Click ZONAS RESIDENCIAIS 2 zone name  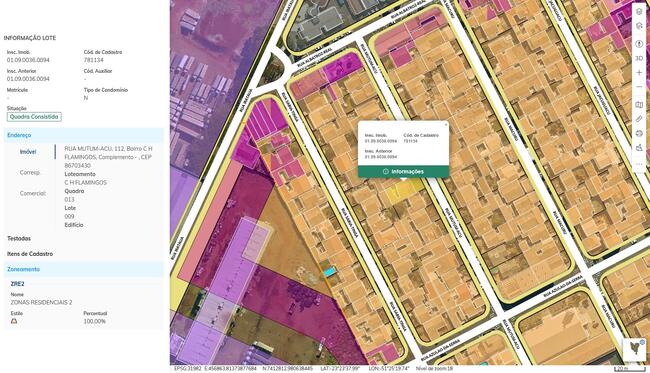coord(41,303)
